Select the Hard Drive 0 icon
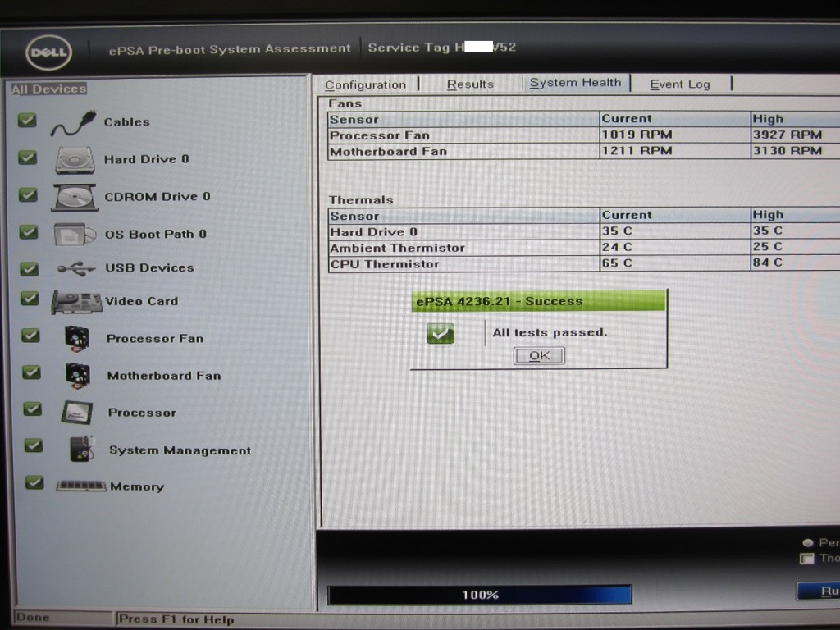840x630 pixels. tap(75, 160)
